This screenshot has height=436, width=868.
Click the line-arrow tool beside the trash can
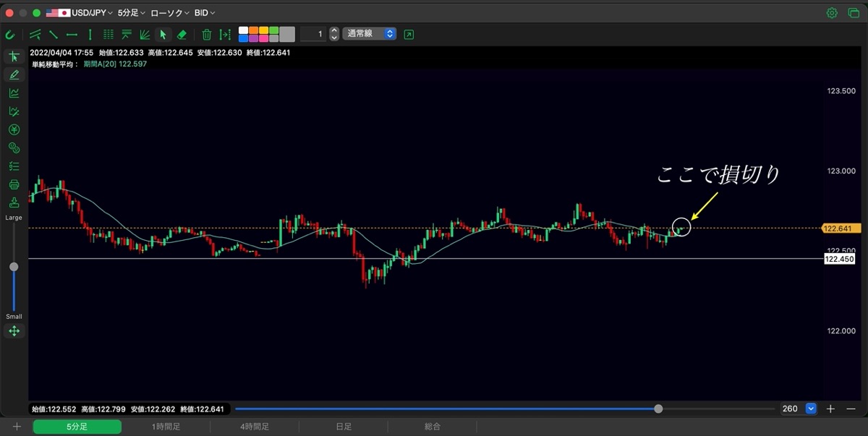tap(225, 34)
